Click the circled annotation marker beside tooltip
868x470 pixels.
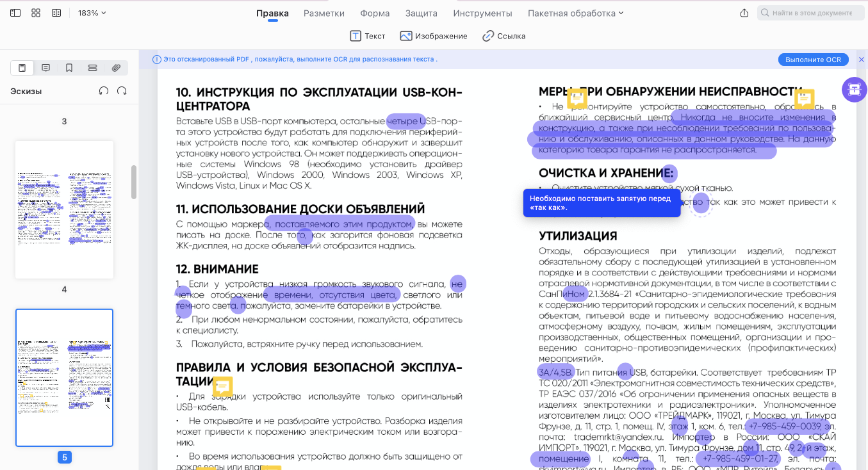pos(701,204)
